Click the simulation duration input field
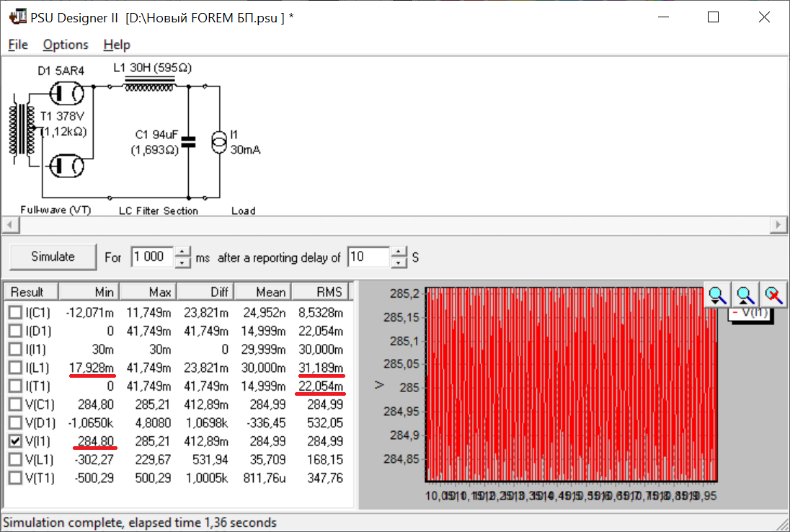The height and width of the screenshot is (532, 790). coord(152,257)
